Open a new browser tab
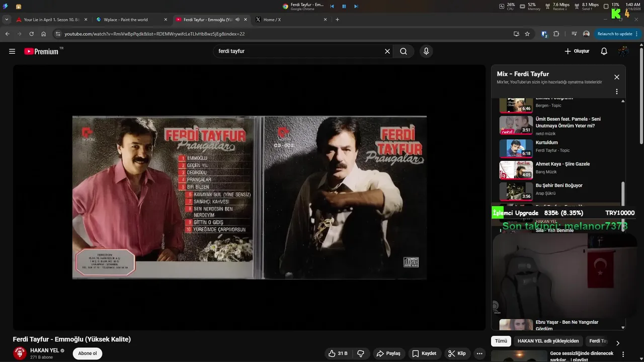This screenshot has height=362, width=644. pos(337,20)
